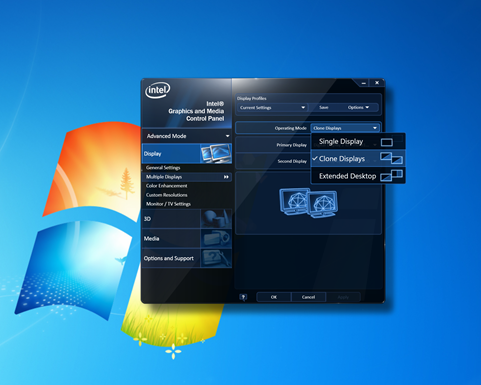Collapse the Operating Mode Clone Displays dropdown
This screenshot has height=385, width=481.
345,128
